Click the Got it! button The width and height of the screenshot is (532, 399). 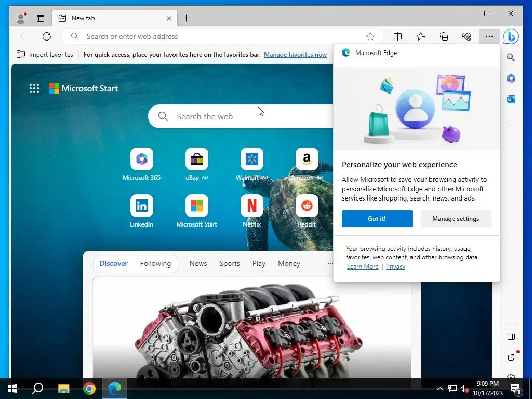(x=377, y=219)
